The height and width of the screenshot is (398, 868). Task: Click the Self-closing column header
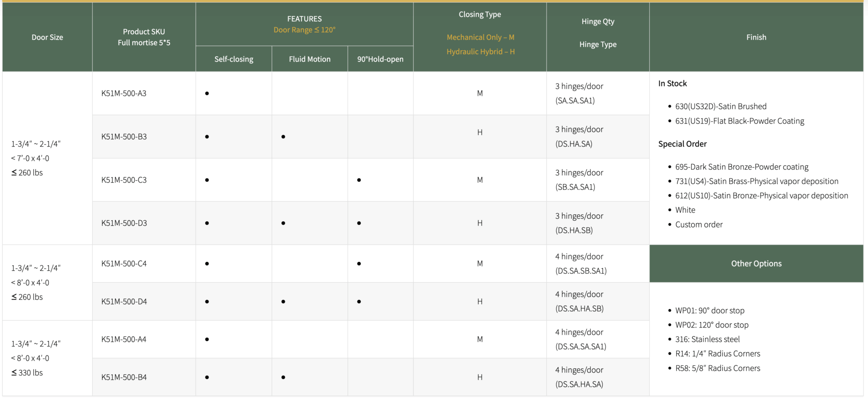234,59
